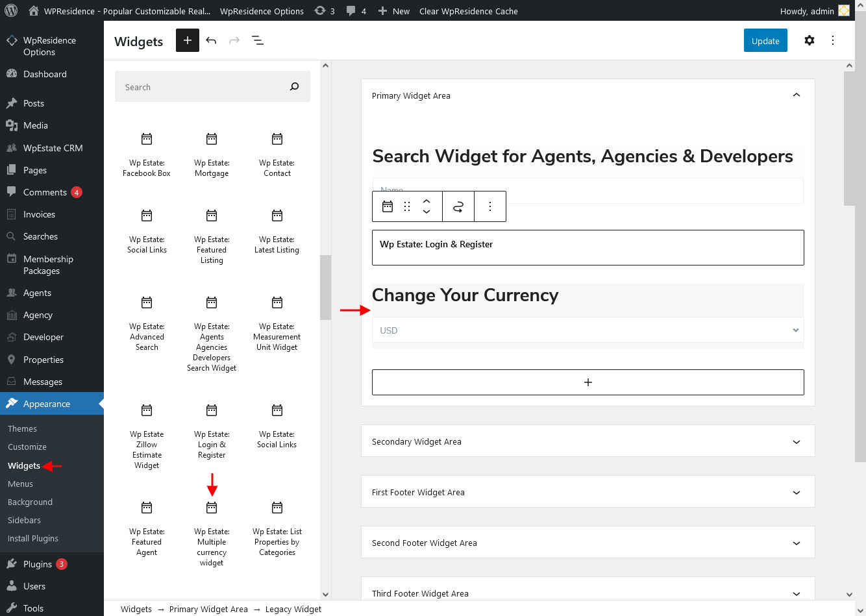Click Clear WpResidence Cache
866x616 pixels.
point(468,11)
